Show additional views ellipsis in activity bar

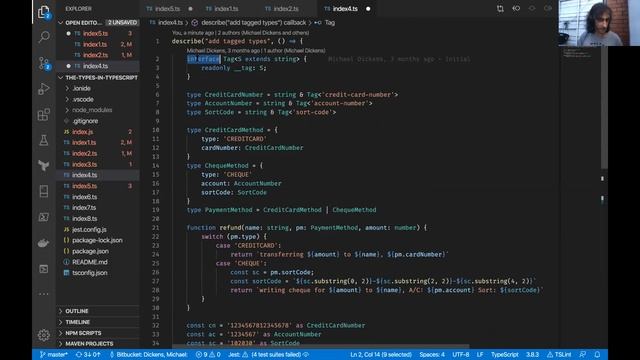[44, 294]
